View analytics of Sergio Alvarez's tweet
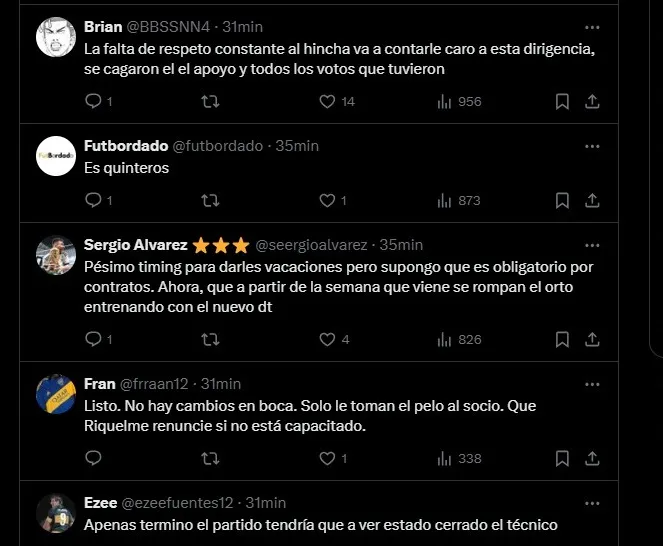Viewport: 663px width, 546px height. [445, 339]
